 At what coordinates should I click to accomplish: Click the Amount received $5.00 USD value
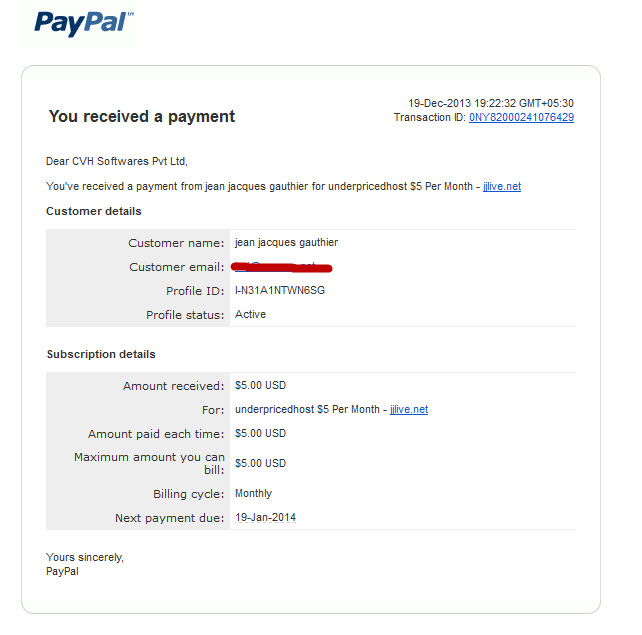click(x=260, y=385)
